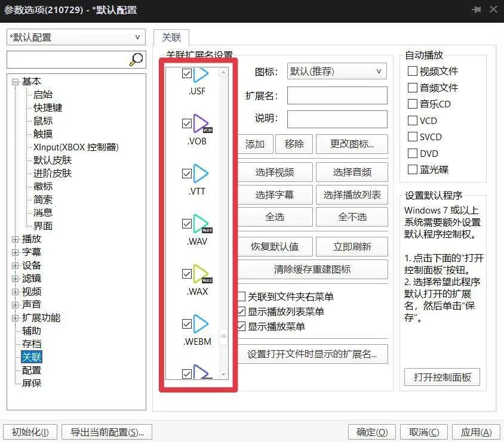
Task: Click the 全选 button
Action: [x=275, y=217]
